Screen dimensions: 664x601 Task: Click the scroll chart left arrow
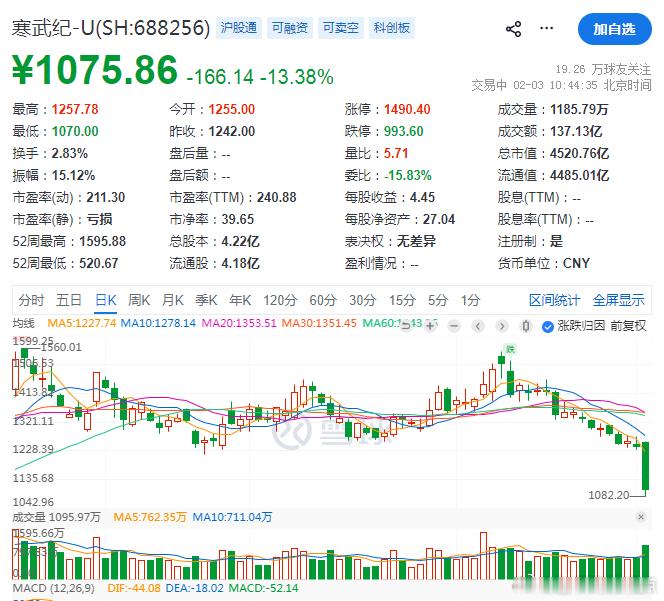[478, 326]
